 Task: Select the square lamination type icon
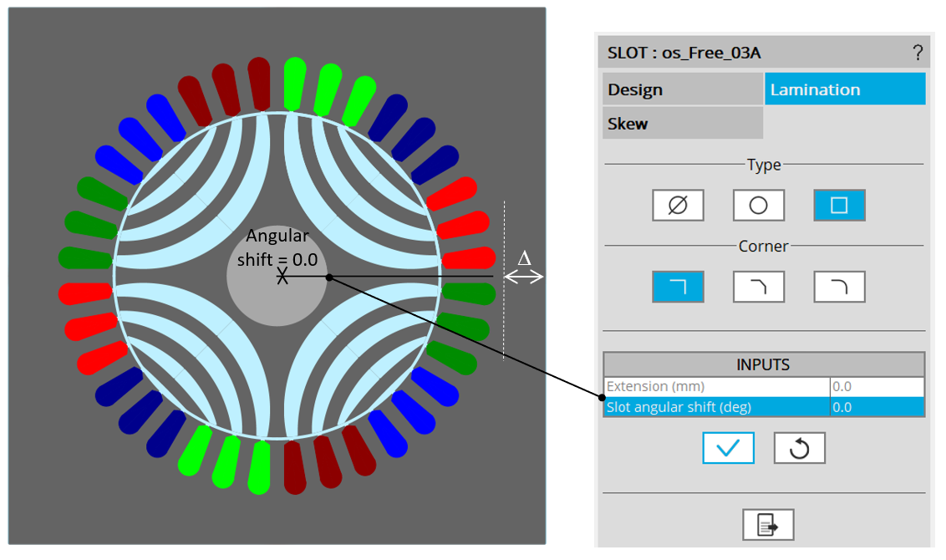click(x=839, y=205)
